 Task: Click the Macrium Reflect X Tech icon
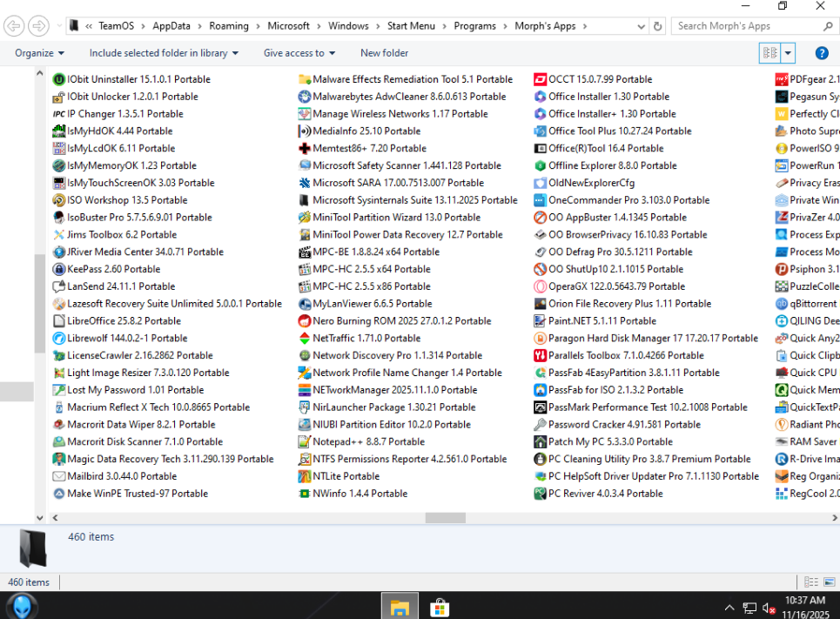(59, 407)
